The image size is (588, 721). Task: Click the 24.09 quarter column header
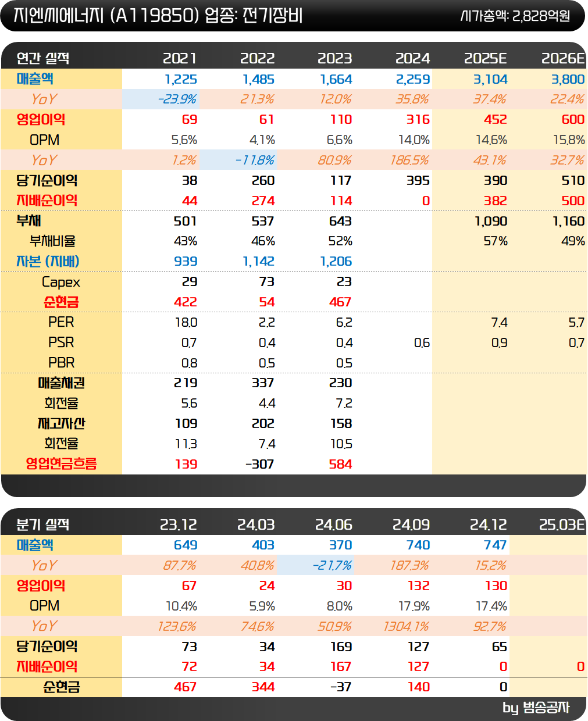tap(411, 524)
